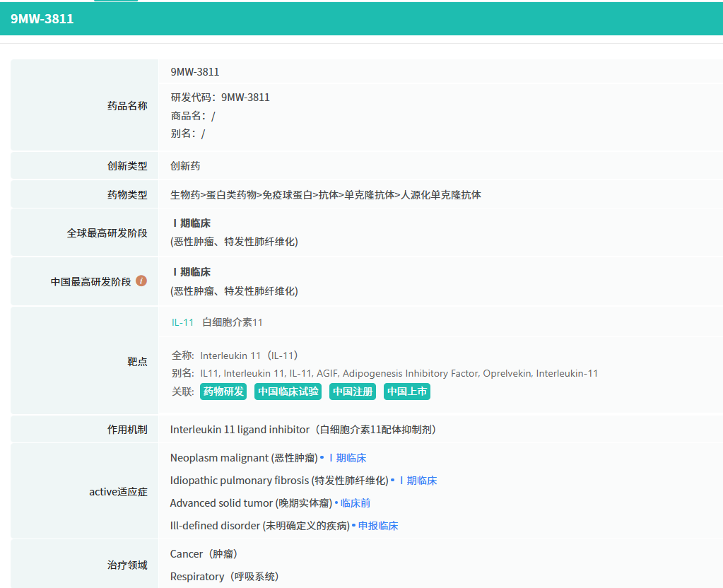Screen dimensions: 723x588
Task: Click Ⅰ期临床 in the 全球最高研发阶段 row
Action: tap(192, 223)
